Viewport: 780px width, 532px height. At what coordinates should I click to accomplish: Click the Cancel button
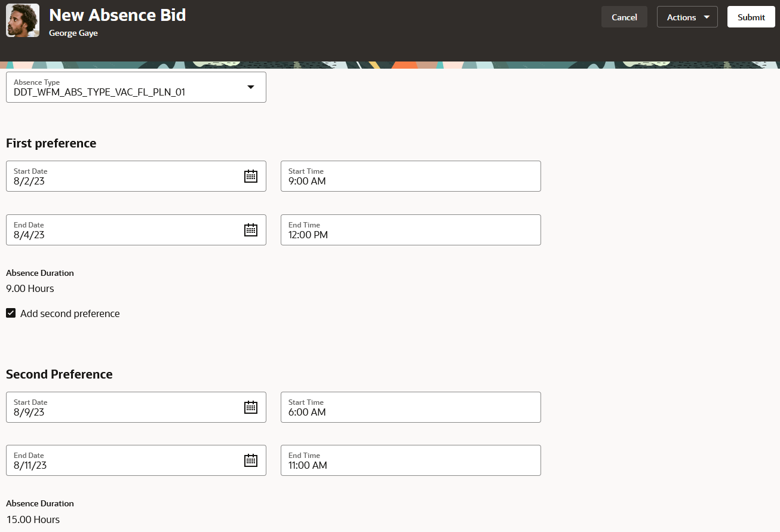pyautogui.click(x=624, y=17)
